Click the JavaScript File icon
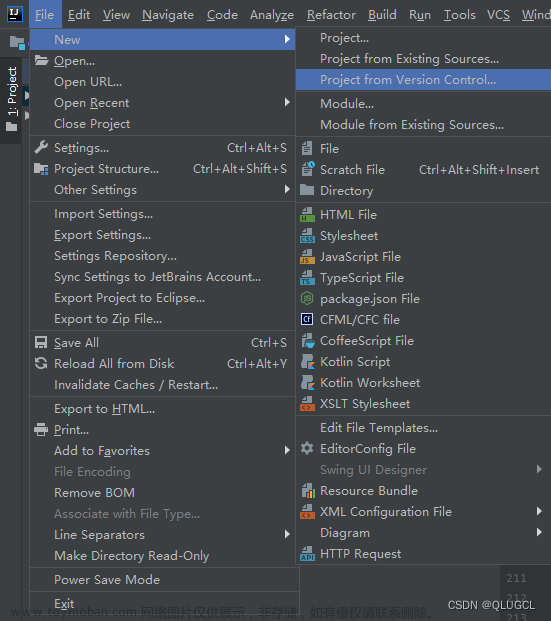 pyautogui.click(x=307, y=256)
